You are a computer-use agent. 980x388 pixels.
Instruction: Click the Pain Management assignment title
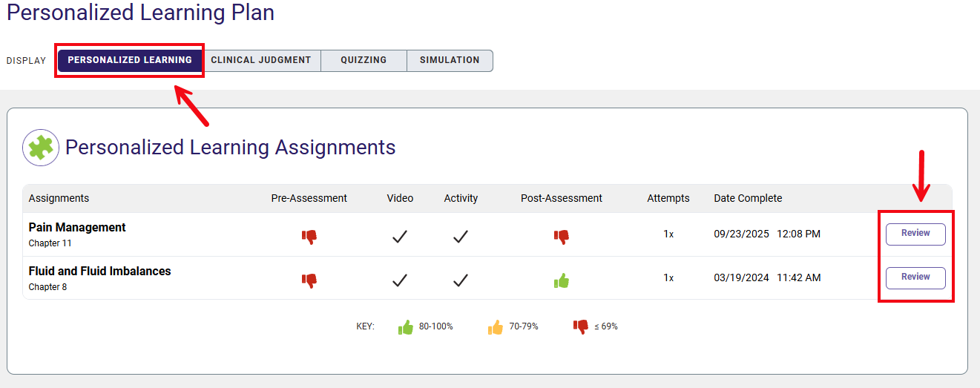[77, 228]
